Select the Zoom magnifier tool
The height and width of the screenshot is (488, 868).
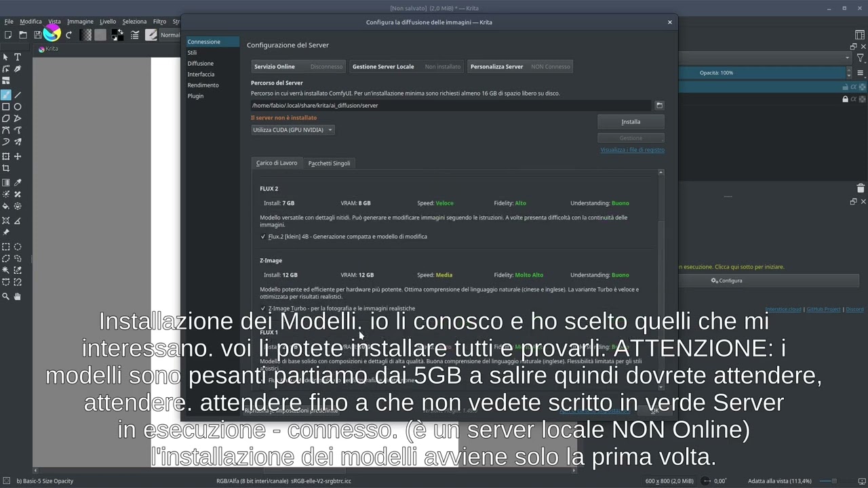[6, 296]
